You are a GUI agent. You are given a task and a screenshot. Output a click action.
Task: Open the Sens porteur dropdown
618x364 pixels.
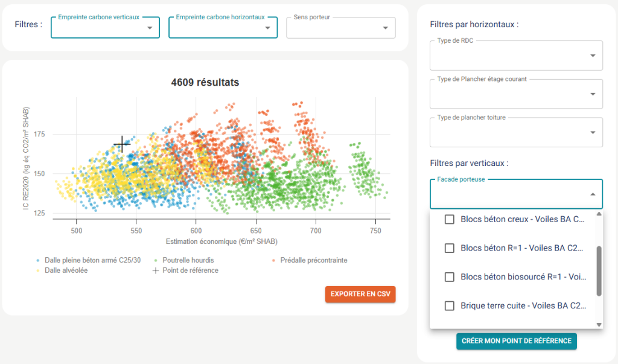pos(385,28)
